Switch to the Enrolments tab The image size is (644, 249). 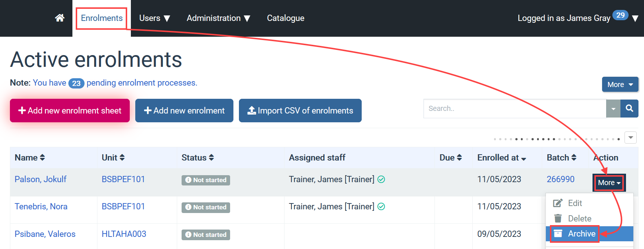tap(101, 18)
